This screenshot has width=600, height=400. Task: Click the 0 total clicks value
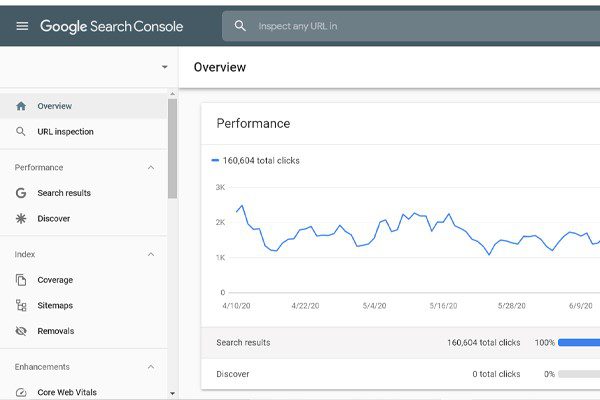click(x=496, y=374)
